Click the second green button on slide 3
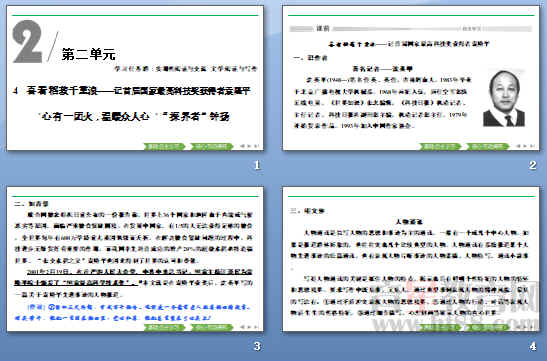 (212, 328)
